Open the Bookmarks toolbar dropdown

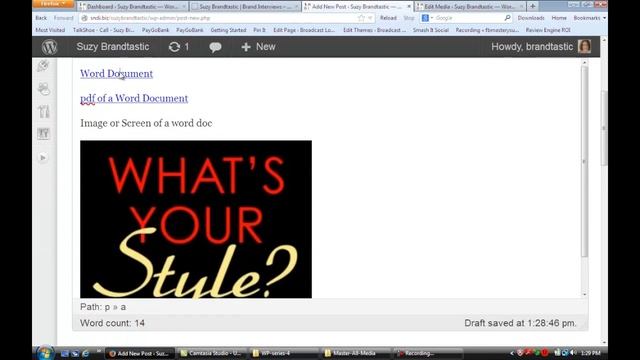(589, 18)
